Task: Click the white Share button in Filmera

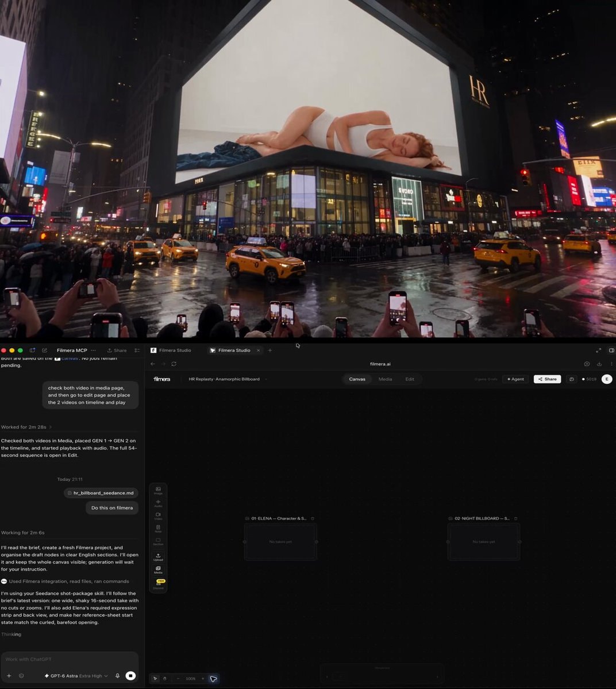Action: click(548, 379)
